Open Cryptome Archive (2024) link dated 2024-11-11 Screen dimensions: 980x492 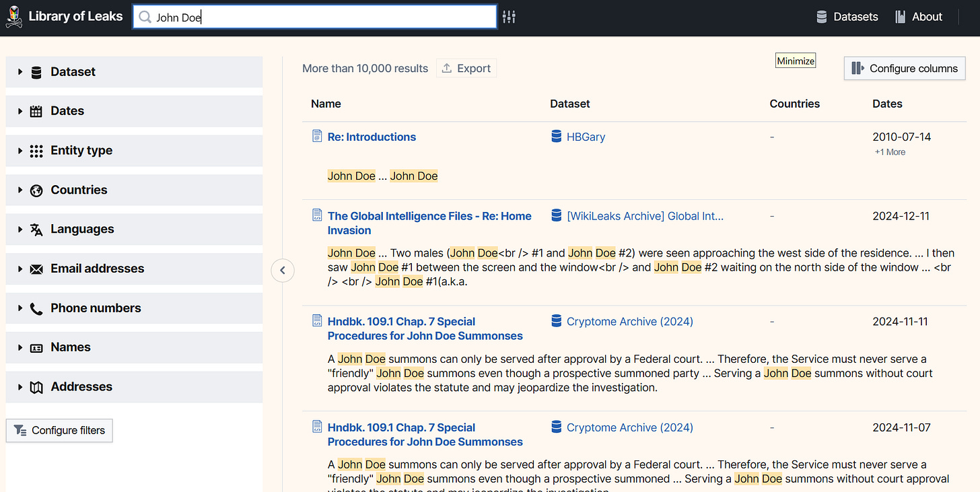(x=629, y=321)
